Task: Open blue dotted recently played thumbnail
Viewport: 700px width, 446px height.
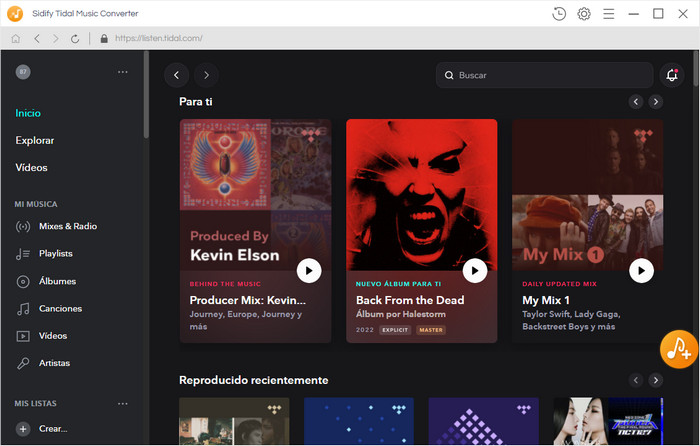Action: (x=359, y=421)
